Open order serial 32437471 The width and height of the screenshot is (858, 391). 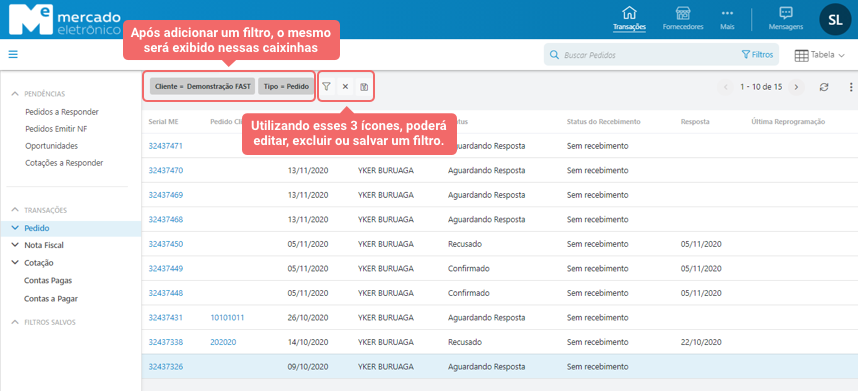[166, 146]
